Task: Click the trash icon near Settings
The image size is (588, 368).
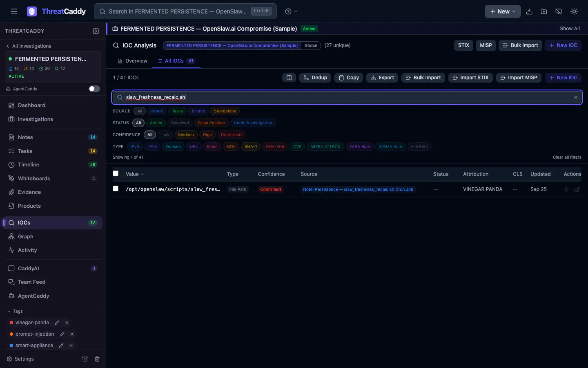Action: click(97, 359)
